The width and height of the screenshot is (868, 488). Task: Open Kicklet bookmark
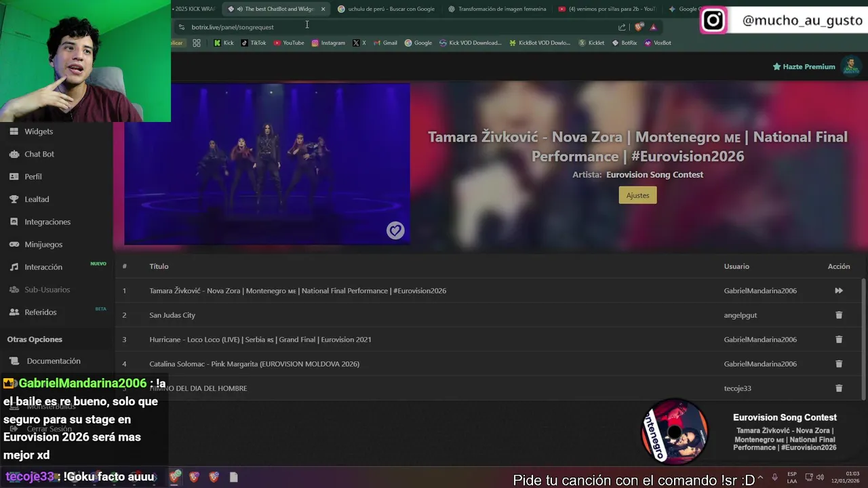coord(591,43)
